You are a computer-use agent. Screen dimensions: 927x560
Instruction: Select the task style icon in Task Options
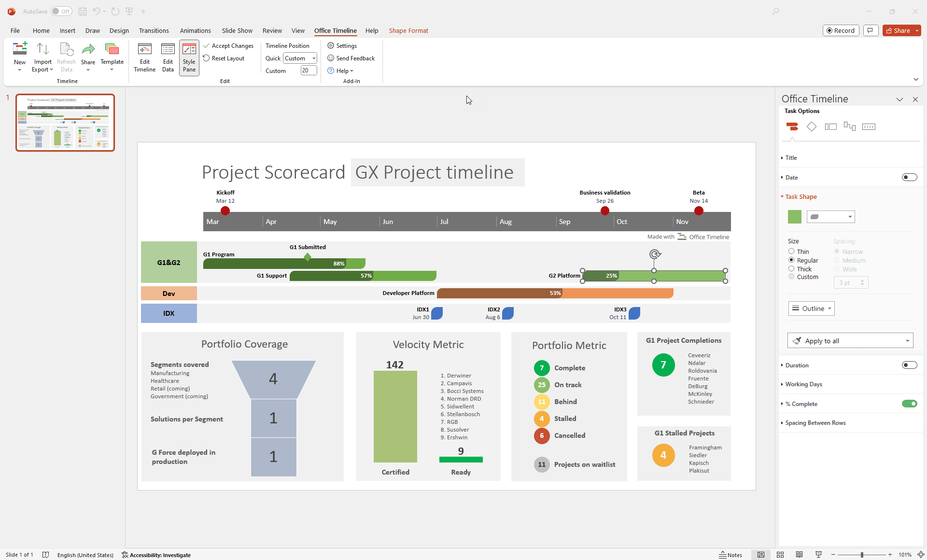tap(792, 126)
